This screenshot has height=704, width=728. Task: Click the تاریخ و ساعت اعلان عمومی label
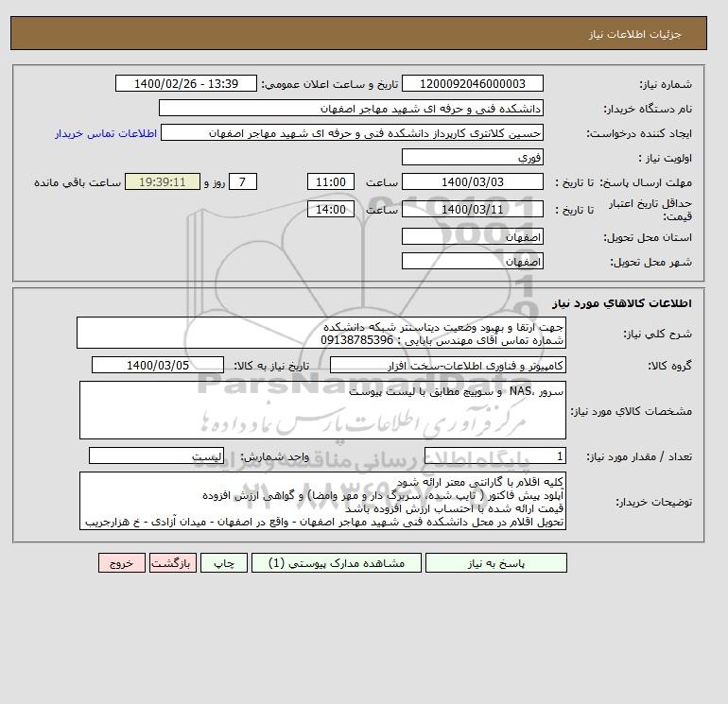click(x=330, y=84)
